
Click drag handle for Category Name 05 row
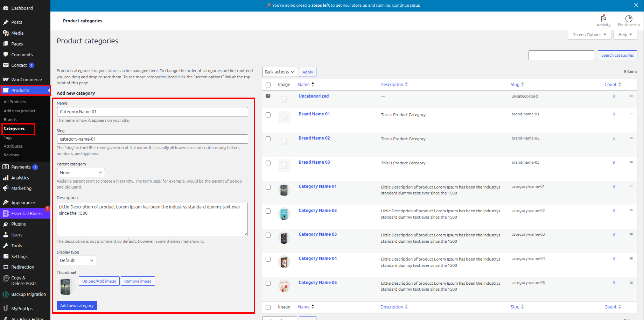[631, 283]
